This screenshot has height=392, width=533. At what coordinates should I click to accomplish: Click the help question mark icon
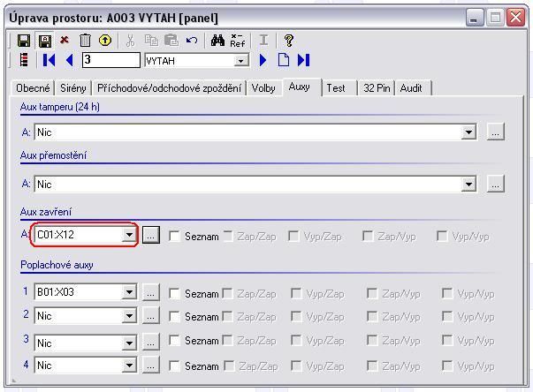pos(289,41)
